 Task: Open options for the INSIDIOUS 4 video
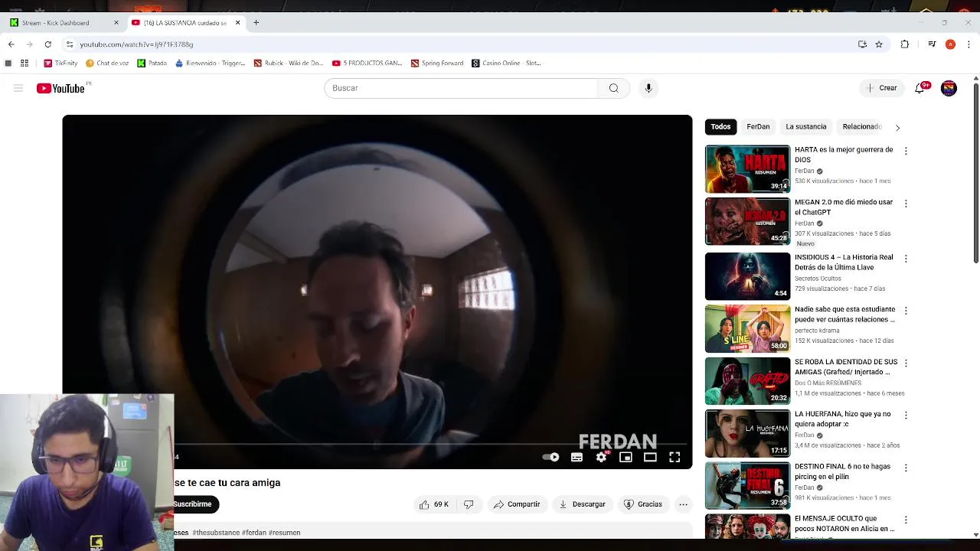[x=906, y=259]
